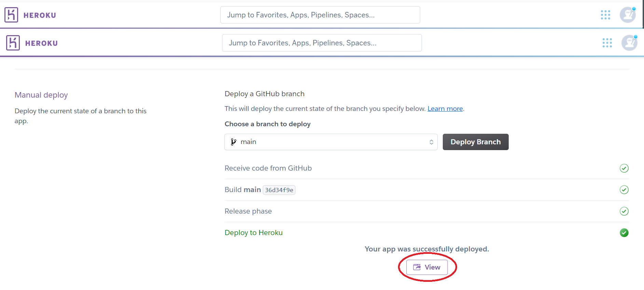The width and height of the screenshot is (644, 290).
Task: Open the main branch dropdown
Action: pyautogui.click(x=331, y=142)
